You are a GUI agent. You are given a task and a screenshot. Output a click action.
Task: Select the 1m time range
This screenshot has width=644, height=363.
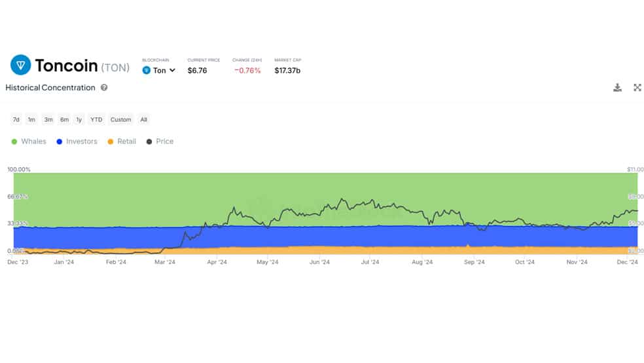(x=31, y=120)
